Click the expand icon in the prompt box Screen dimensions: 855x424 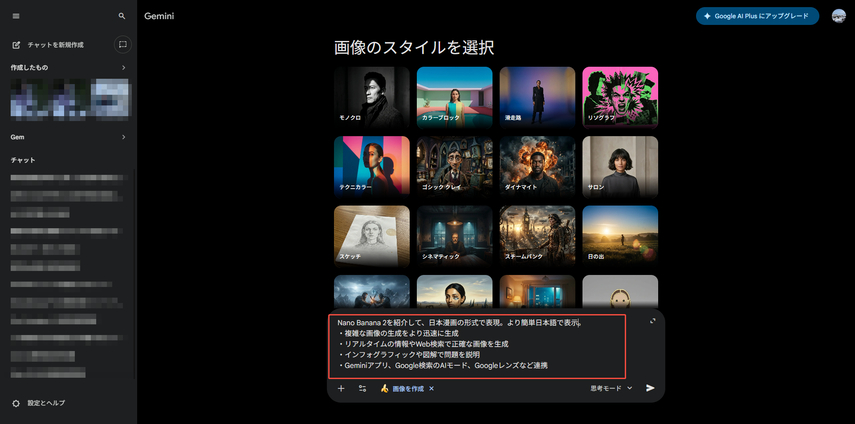tap(652, 321)
